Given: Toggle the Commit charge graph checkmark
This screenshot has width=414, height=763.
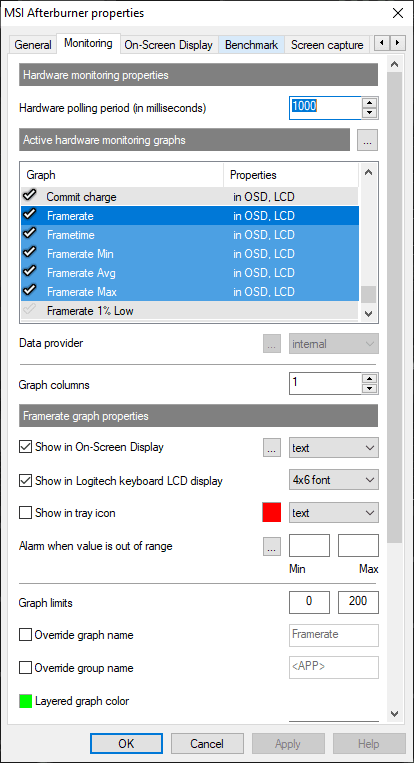Looking at the screenshot, I should tap(30, 196).
